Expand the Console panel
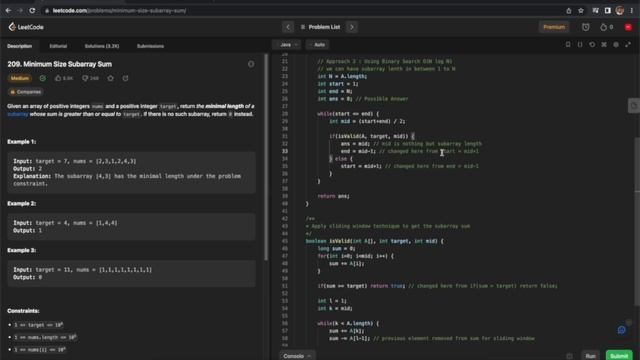 297,356
